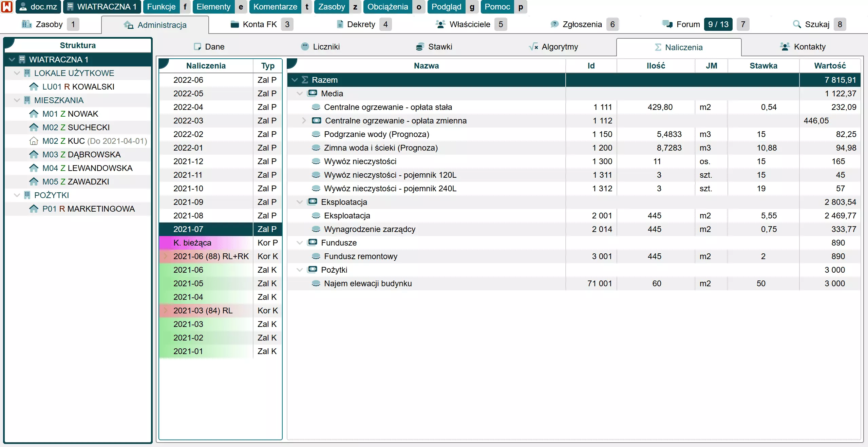Switch to the Kontakty sub-tab
The width and height of the screenshot is (868, 447).
pos(803,47)
